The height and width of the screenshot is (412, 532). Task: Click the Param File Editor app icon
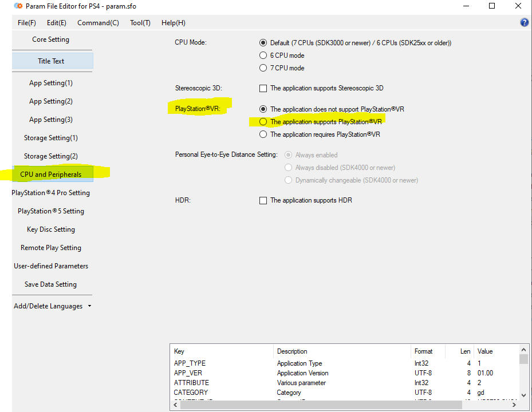(x=18, y=6)
